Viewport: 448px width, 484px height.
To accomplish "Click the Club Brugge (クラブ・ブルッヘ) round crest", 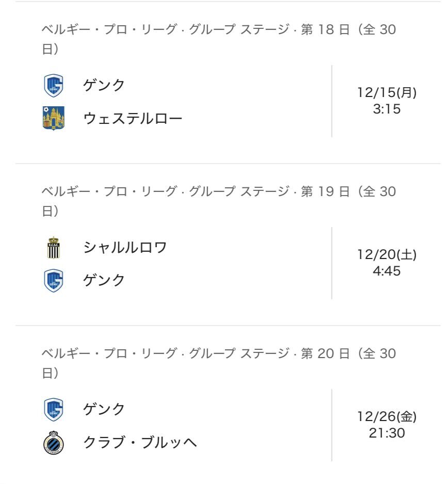I will [53, 442].
